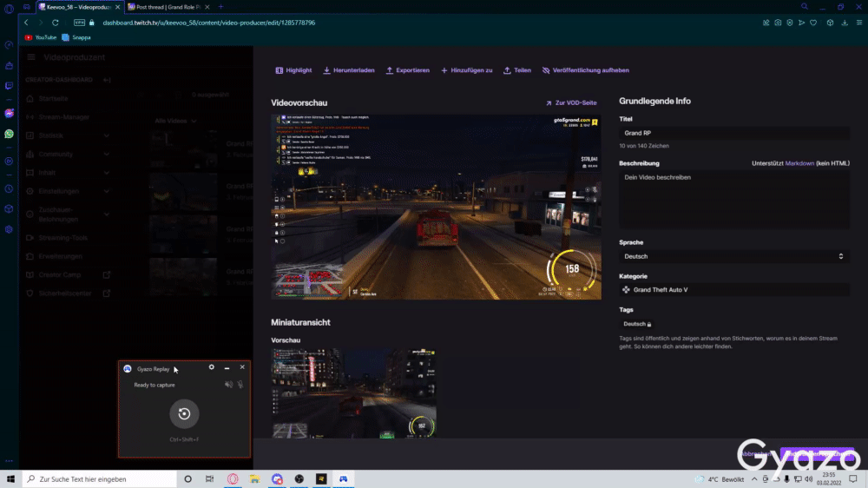Open WhatsApp in Opera sidebar
Image resolution: width=868 pixels, height=488 pixels.
(x=9, y=134)
